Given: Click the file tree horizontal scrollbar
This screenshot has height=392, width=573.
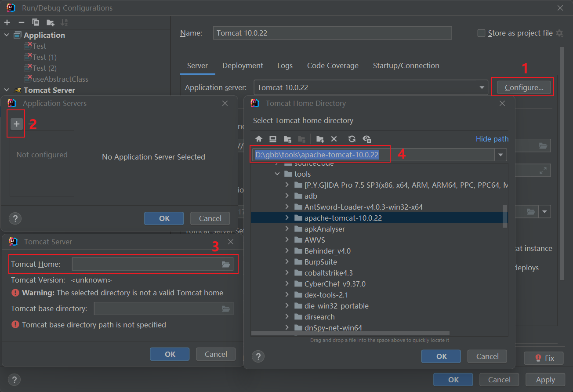Looking at the screenshot, I should coord(350,333).
